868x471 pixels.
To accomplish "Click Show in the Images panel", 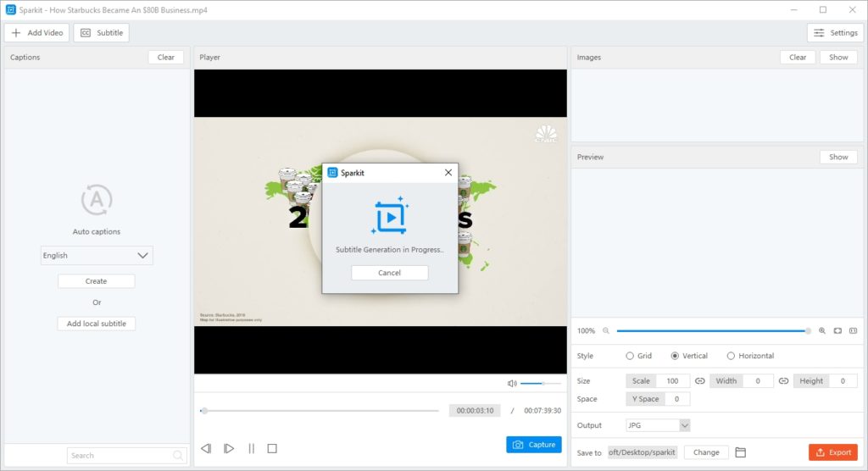I will (838, 57).
